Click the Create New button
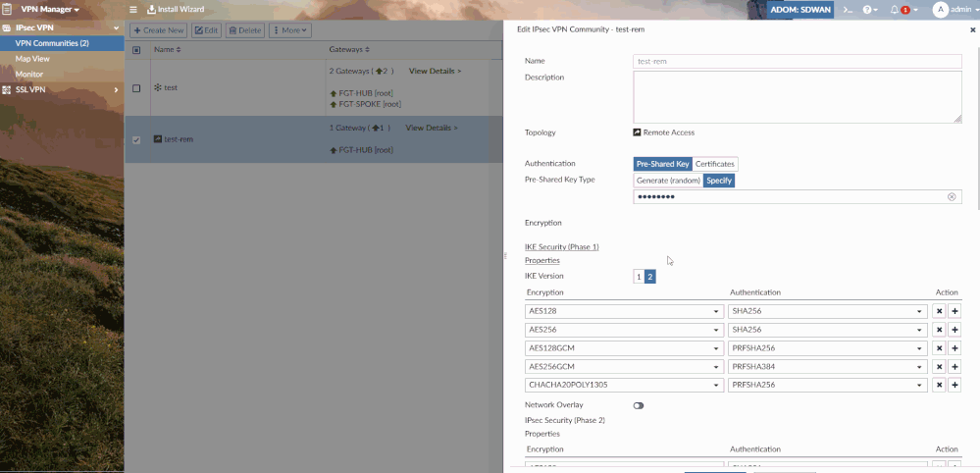The image size is (980, 473). [159, 30]
